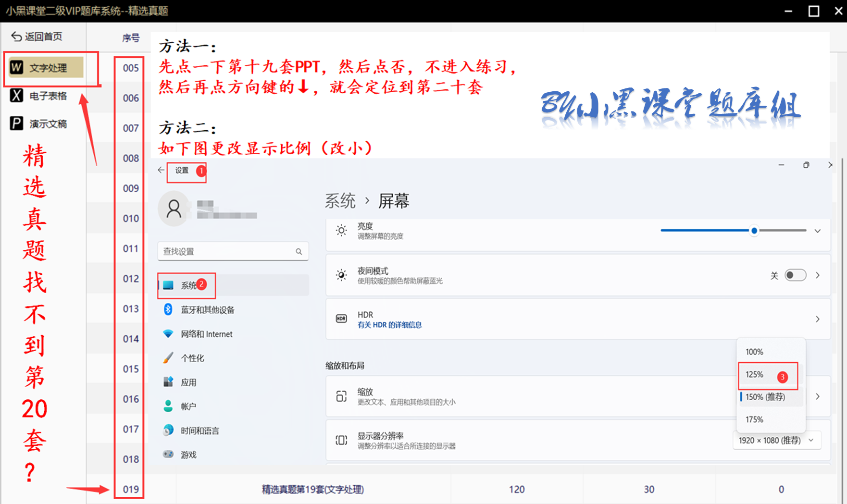Click the 缩放 scale icon
The image size is (847, 504).
[x=341, y=396]
